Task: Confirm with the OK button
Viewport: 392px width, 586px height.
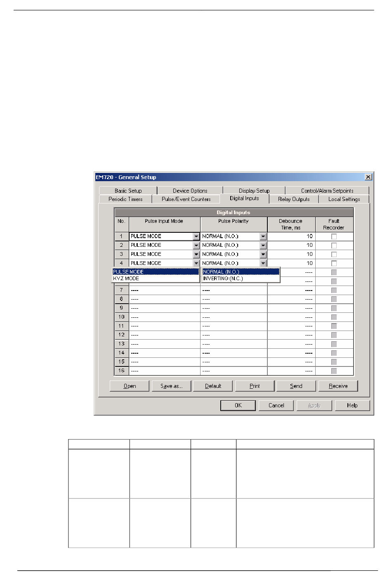Action: (x=238, y=405)
